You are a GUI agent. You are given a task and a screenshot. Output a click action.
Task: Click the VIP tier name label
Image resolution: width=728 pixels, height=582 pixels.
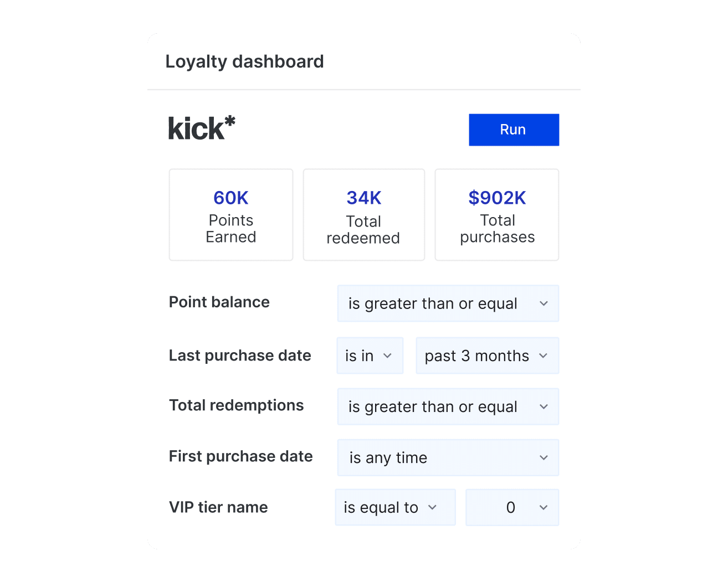coord(218,507)
